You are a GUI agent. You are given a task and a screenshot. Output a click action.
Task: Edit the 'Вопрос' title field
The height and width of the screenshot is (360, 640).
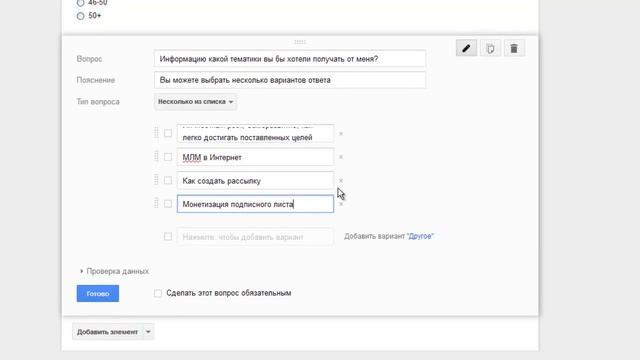coord(290,59)
